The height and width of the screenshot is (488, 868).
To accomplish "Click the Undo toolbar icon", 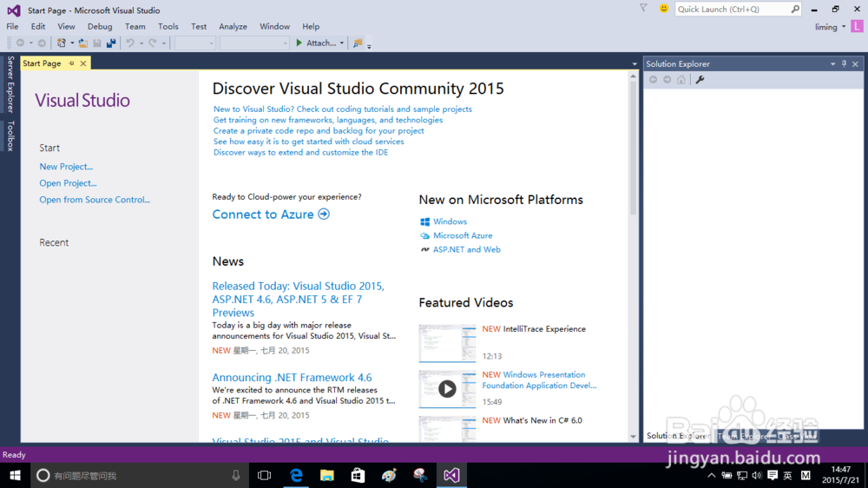I will point(131,43).
